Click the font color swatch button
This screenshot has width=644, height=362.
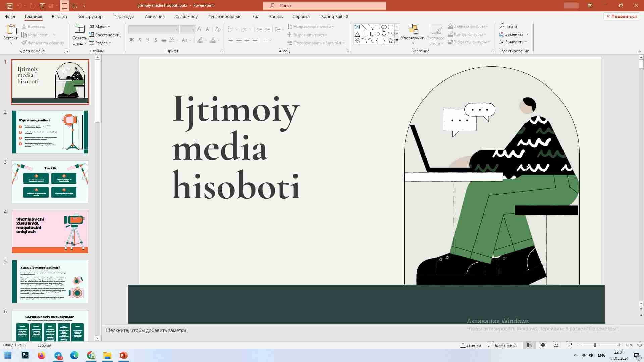click(213, 40)
